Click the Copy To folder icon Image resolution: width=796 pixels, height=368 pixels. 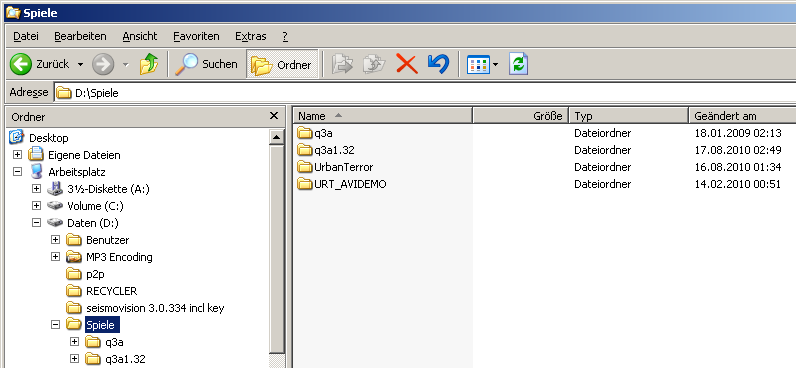[x=374, y=64]
